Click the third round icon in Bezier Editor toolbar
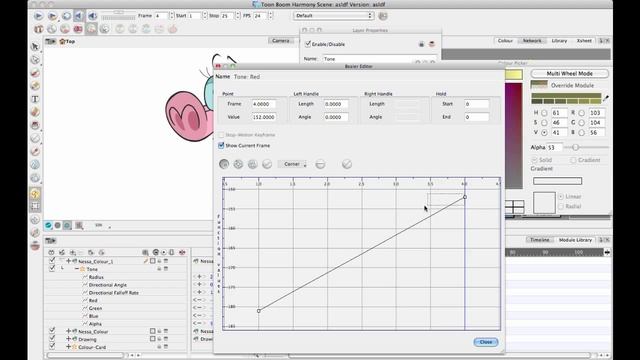The image size is (640, 360). click(253, 164)
